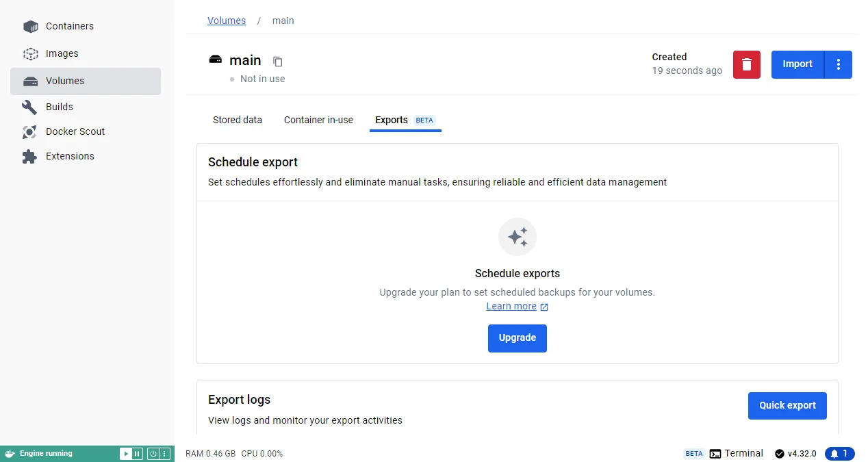
Task: Click the engine play button
Action: click(126, 454)
